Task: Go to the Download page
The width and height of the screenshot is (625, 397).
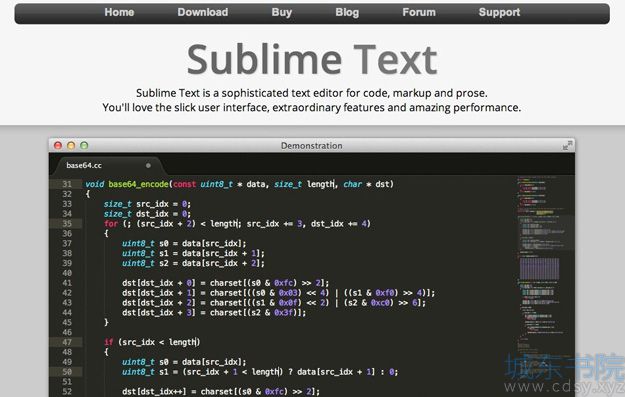Action: point(202,12)
